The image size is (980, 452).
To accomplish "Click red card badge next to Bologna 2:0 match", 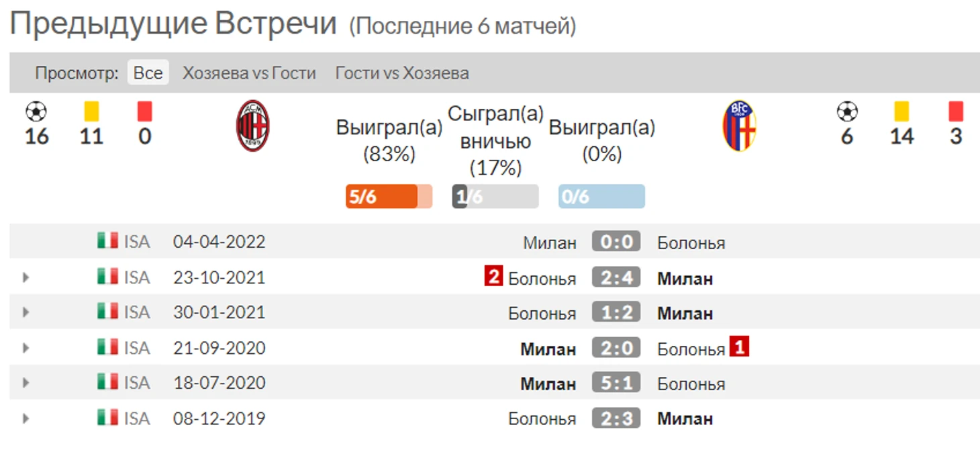I will click(740, 347).
